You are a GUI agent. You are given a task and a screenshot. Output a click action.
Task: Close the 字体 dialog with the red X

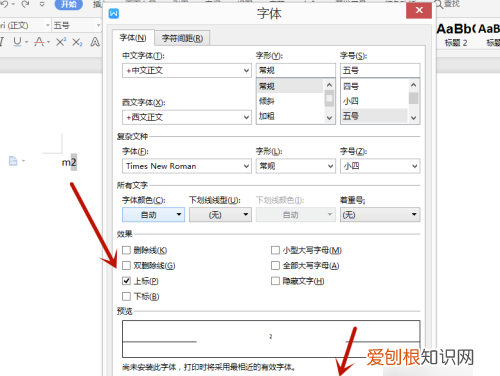(x=419, y=10)
